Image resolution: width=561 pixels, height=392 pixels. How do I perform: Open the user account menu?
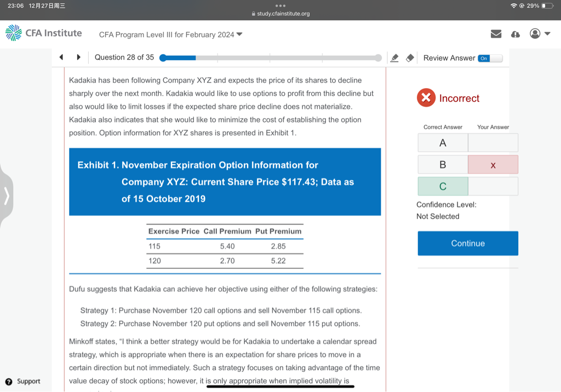[x=540, y=34]
